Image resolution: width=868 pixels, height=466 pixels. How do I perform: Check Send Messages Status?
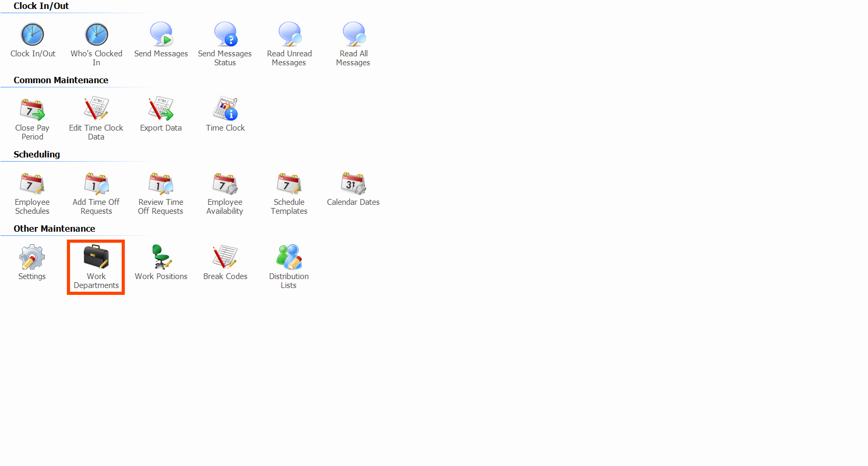(x=225, y=44)
